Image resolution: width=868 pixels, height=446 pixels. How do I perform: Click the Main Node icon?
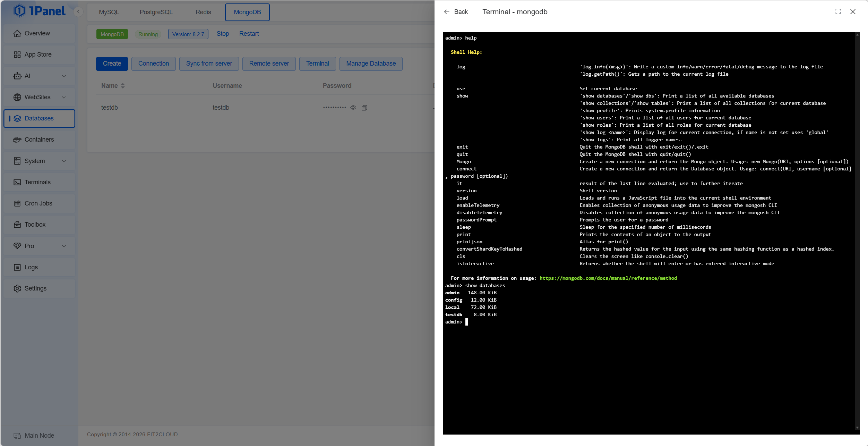point(17,436)
